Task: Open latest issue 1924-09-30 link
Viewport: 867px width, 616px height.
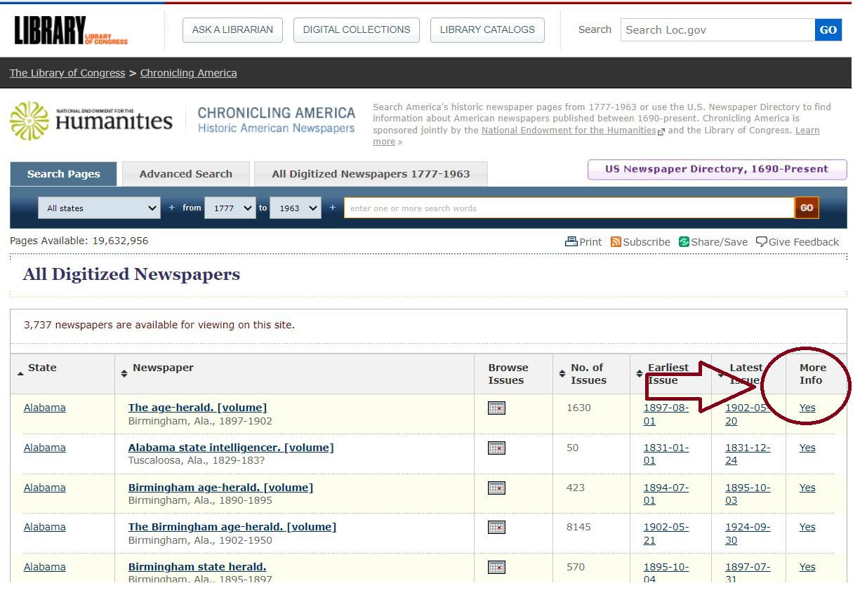Action: click(748, 533)
